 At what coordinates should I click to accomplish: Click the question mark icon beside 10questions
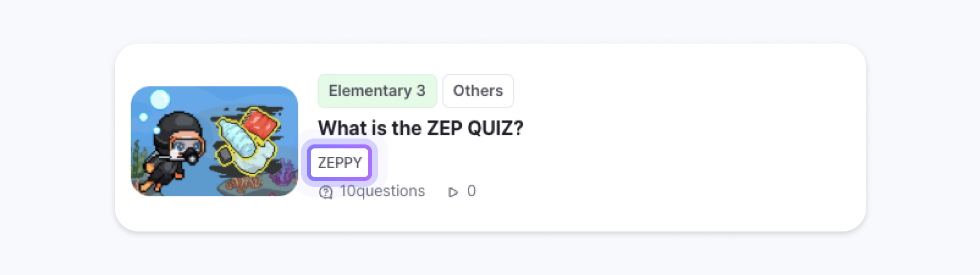pos(326,192)
